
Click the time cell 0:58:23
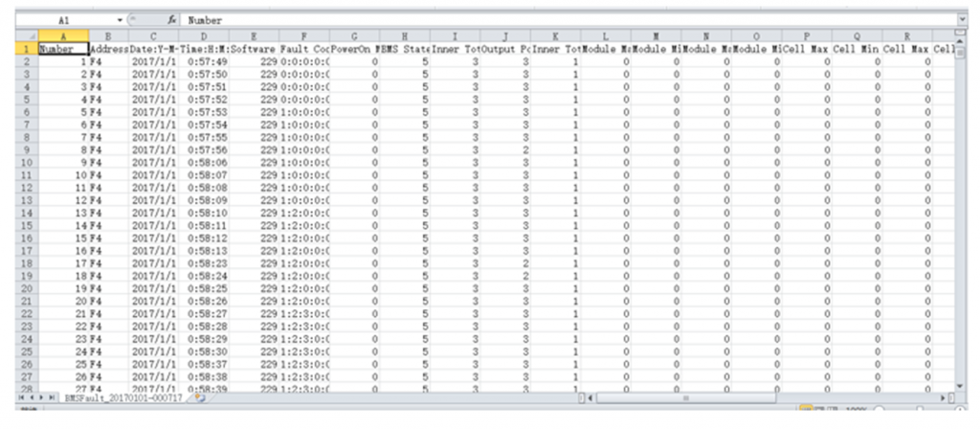point(204,263)
